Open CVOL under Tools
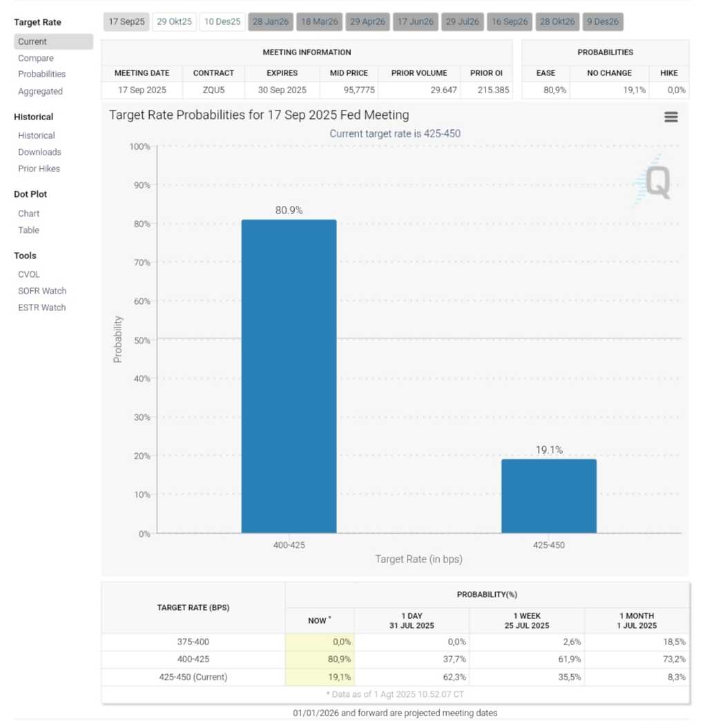Image resolution: width=712 pixels, height=728 pixels. (29, 274)
